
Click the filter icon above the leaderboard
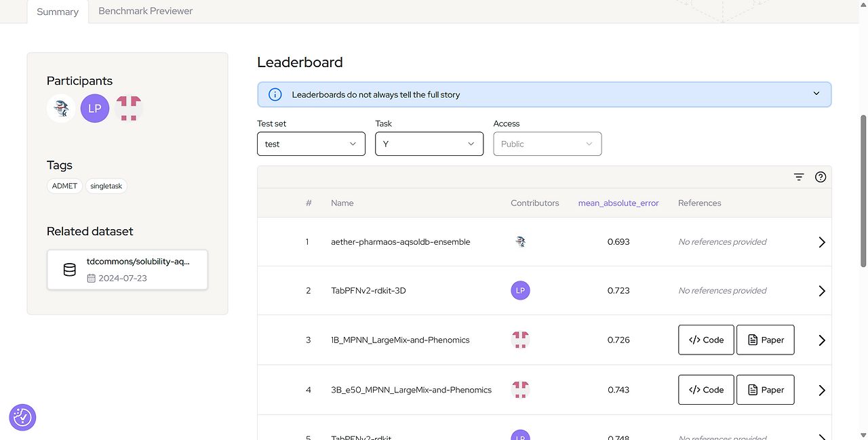pyautogui.click(x=799, y=177)
